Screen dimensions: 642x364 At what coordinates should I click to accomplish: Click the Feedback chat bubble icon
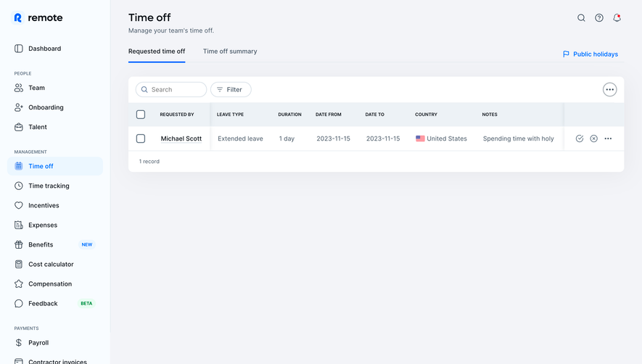[18, 303]
